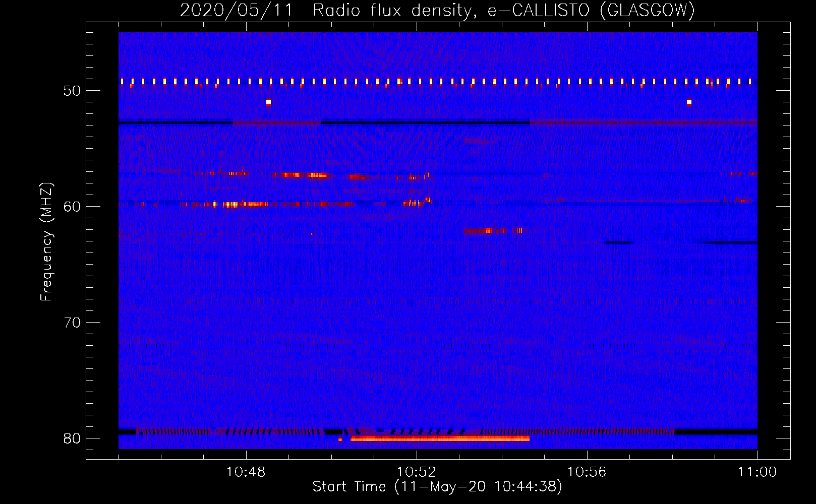Click the bright white spot near 51 MHz after 10:58
Screen dimensions: 816x504
click(689, 102)
